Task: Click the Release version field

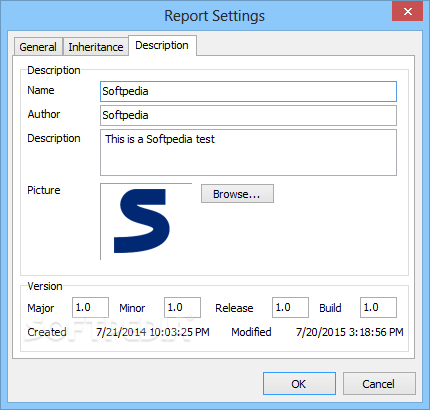Action: point(290,307)
